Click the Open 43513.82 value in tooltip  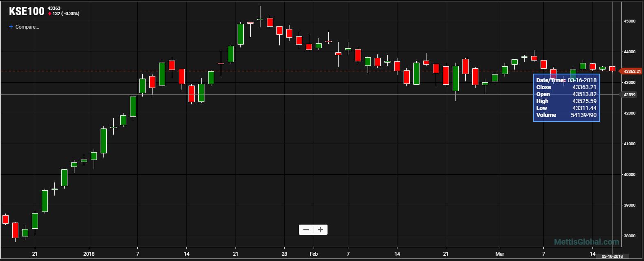[584, 94]
